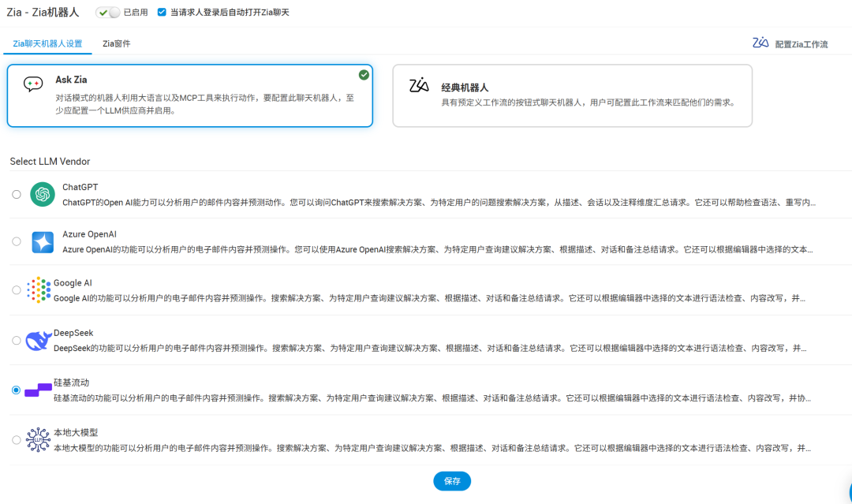This screenshot has width=852, height=504.
Task: Open the Zia窗件 tab
Action: [x=116, y=43]
